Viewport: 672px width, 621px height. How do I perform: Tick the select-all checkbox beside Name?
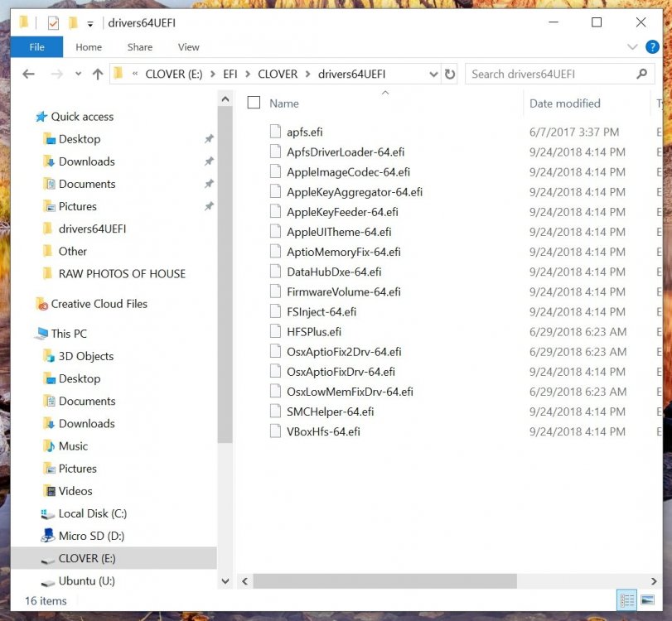point(254,103)
